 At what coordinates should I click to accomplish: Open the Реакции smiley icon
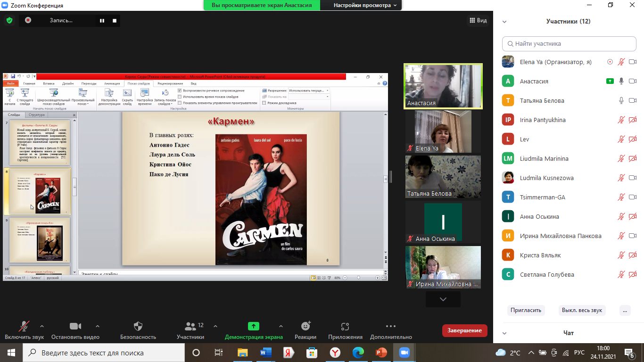(305, 326)
